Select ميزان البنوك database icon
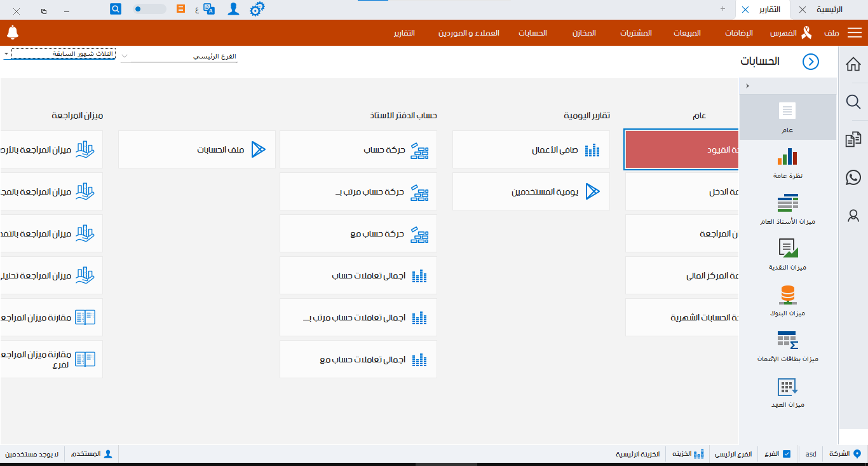The height and width of the screenshot is (466, 868). coord(787,295)
